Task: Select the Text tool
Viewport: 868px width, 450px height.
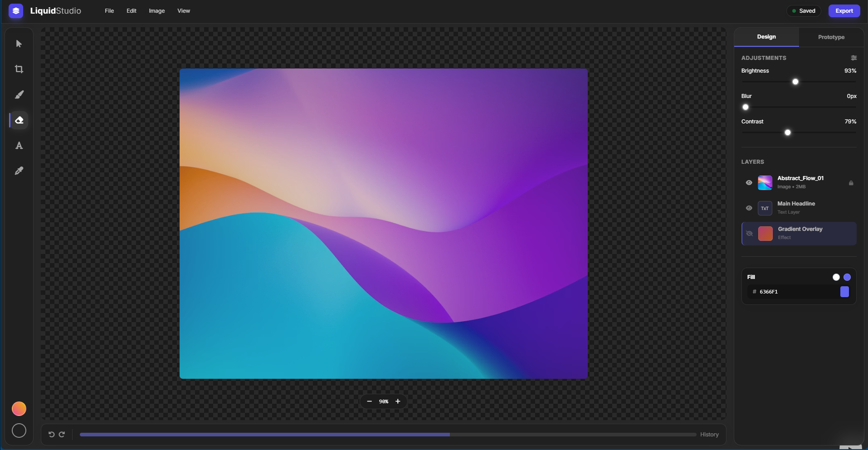Action: (x=19, y=145)
